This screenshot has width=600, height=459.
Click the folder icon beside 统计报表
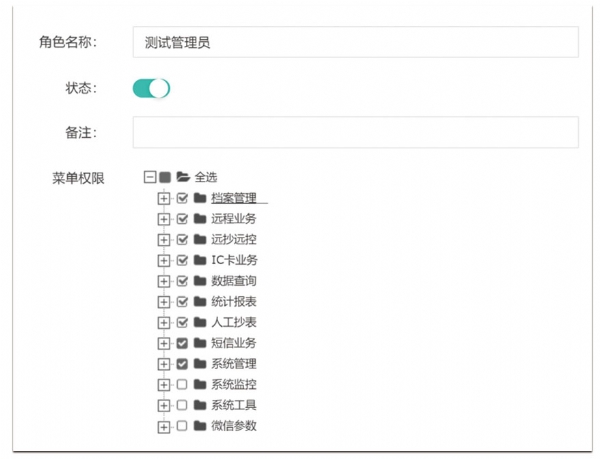point(200,302)
